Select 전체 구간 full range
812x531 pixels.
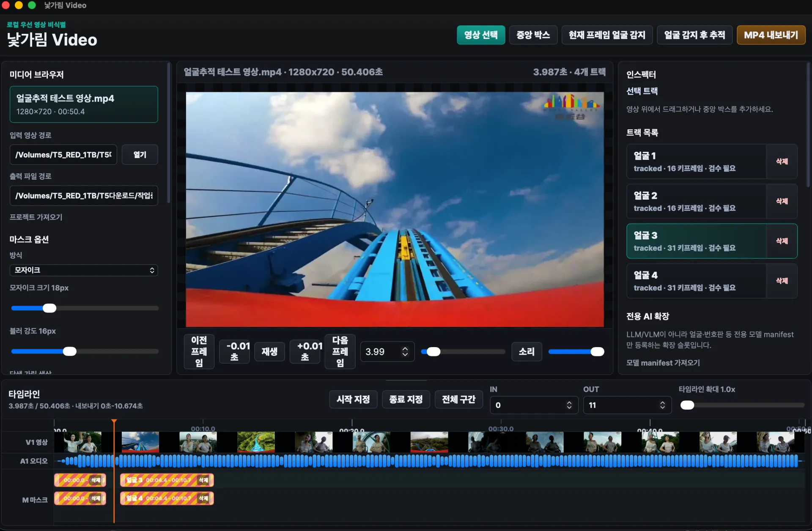tap(459, 399)
